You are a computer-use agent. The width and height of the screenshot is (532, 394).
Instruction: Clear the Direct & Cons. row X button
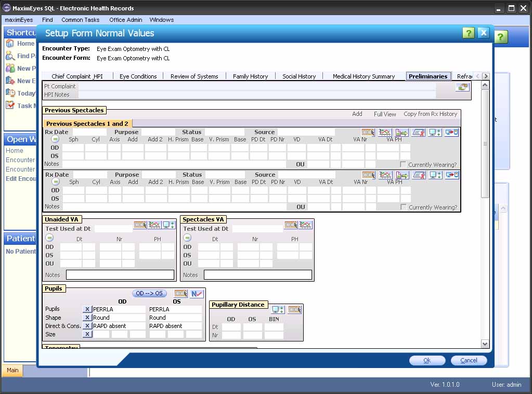pos(87,326)
